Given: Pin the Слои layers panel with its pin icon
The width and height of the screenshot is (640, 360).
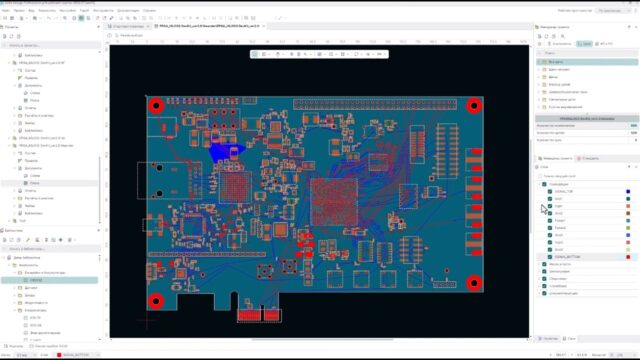Looking at the screenshot, I should click(x=629, y=167).
